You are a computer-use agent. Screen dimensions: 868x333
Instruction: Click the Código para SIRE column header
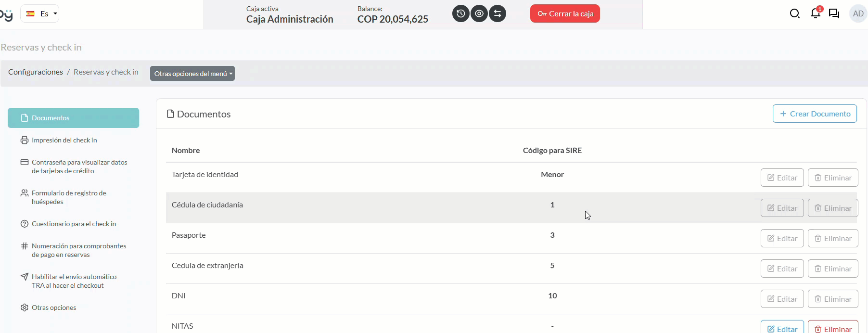(552, 150)
